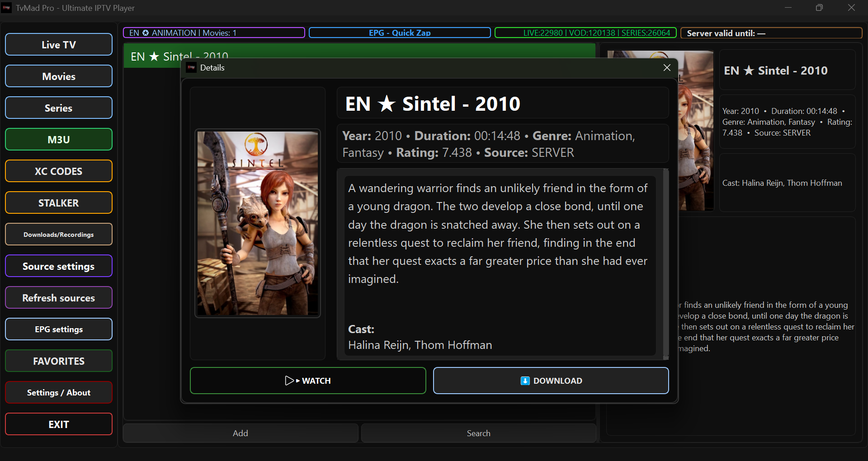Image resolution: width=868 pixels, height=461 pixels.
Task: Open EPG settings
Action: point(59,329)
